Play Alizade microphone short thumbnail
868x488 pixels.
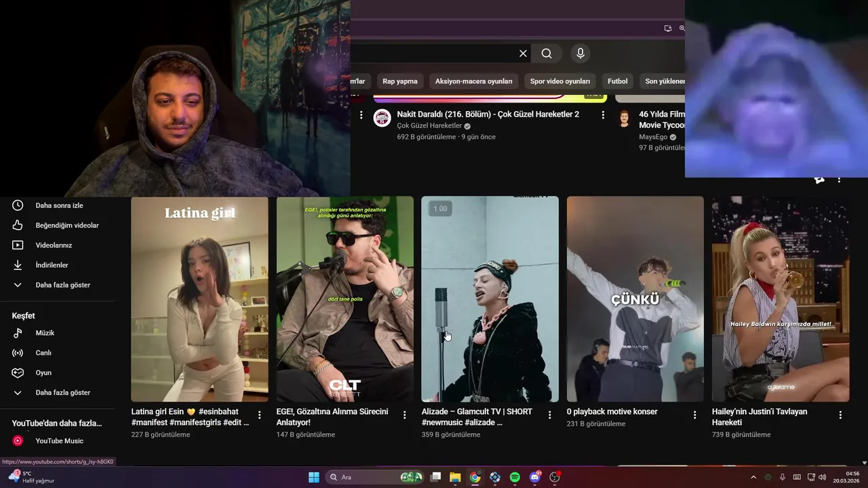tap(490, 299)
